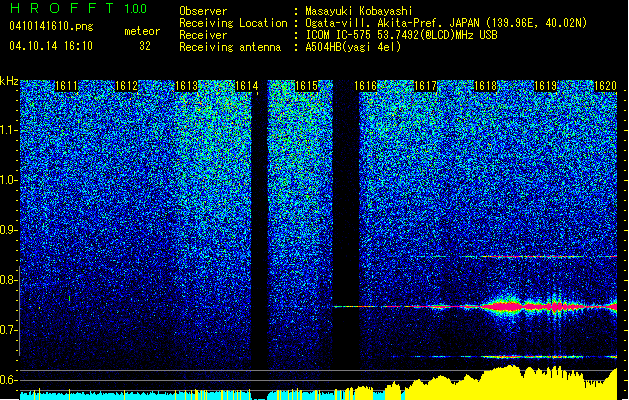
Task: Click the kHz axis unit label
Action: point(9,81)
